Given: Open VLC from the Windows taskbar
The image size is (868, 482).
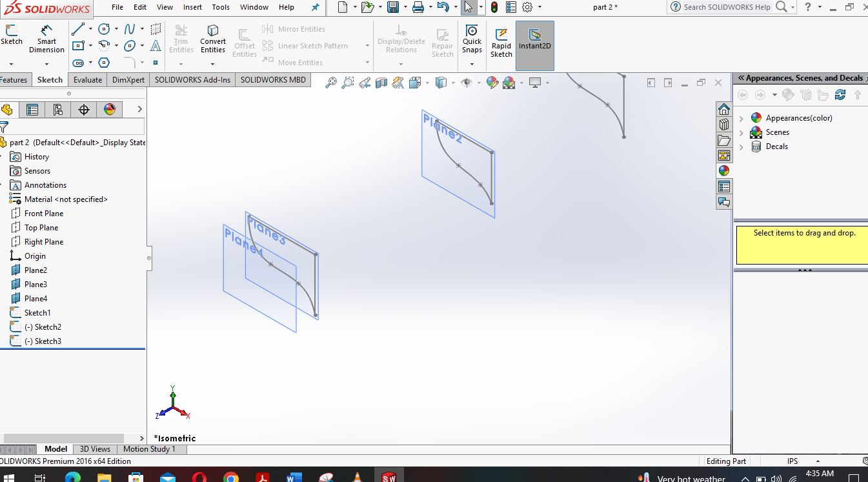Looking at the screenshot, I should pos(358,477).
